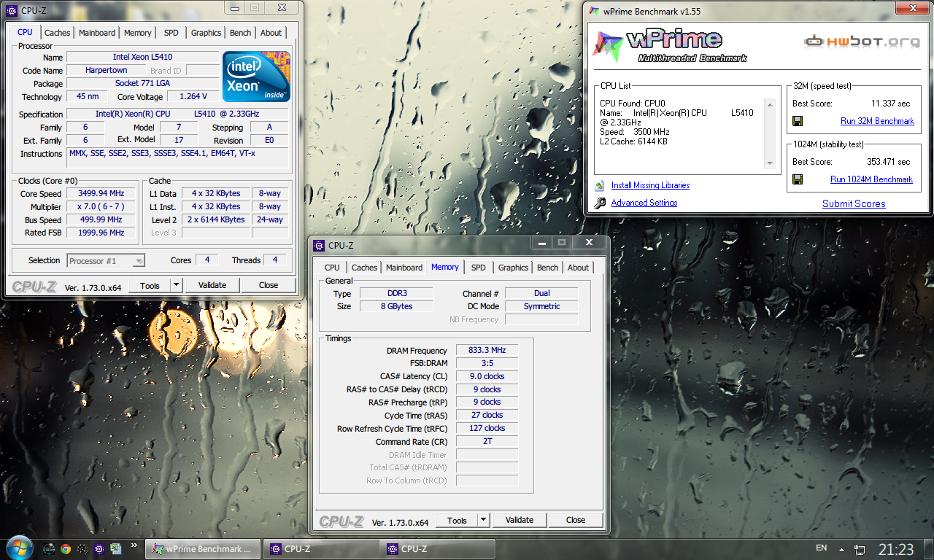Screen dimensions: 934x560
Task: Click the hwbot.org logo in wPrime
Action: tap(862, 42)
